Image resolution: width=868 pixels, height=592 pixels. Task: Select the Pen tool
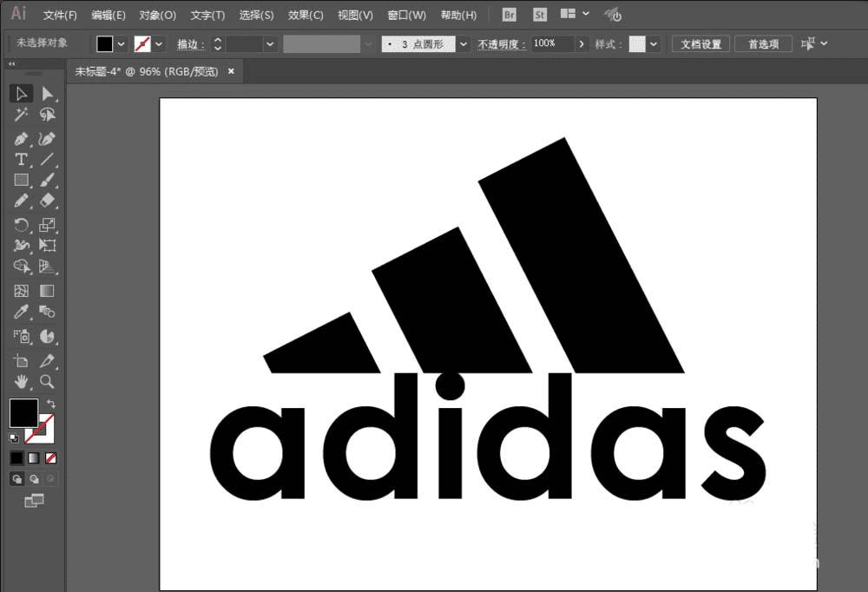click(21, 139)
